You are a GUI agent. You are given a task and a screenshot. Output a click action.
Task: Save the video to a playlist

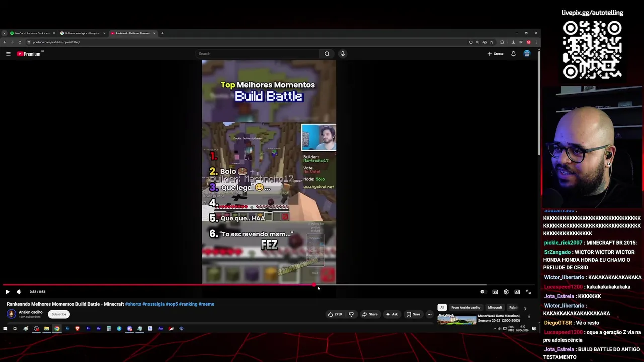coord(413,314)
